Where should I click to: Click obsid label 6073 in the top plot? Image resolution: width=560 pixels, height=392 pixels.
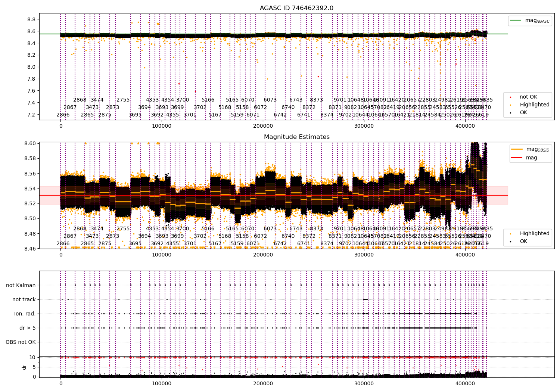pos(270,100)
